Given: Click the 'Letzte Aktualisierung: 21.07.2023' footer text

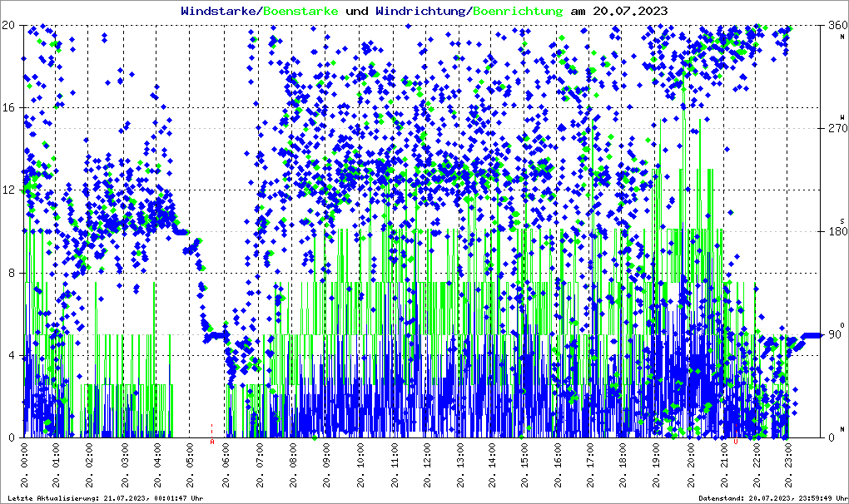Looking at the screenshot, I should pos(78,498).
